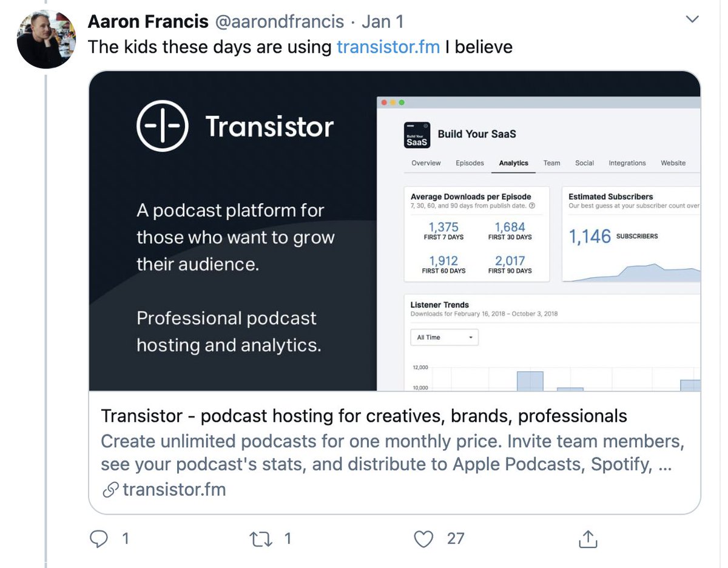Open Aaron Francis's profile picture

point(46,39)
